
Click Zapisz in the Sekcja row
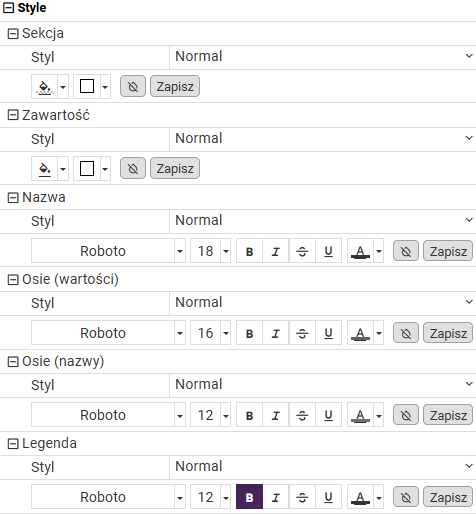tap(175, 87)
